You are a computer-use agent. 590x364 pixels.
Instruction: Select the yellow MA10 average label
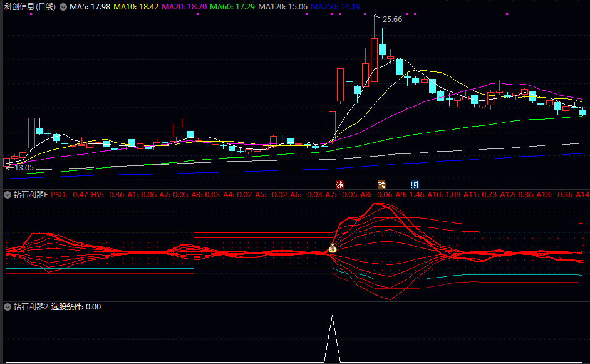tap(137, 7)
